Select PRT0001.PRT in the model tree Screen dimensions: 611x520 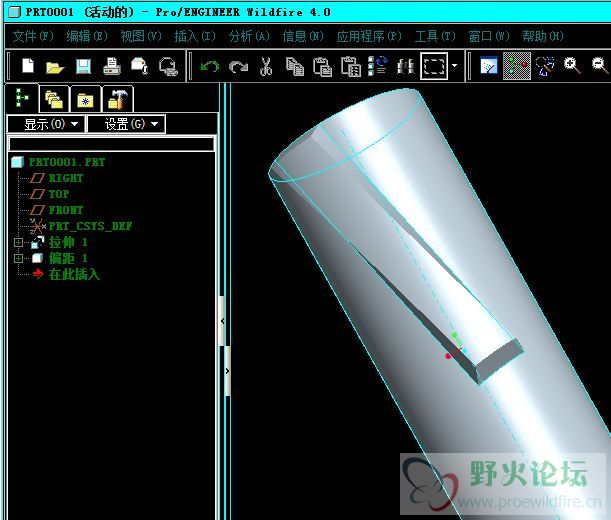click(67, 162)
